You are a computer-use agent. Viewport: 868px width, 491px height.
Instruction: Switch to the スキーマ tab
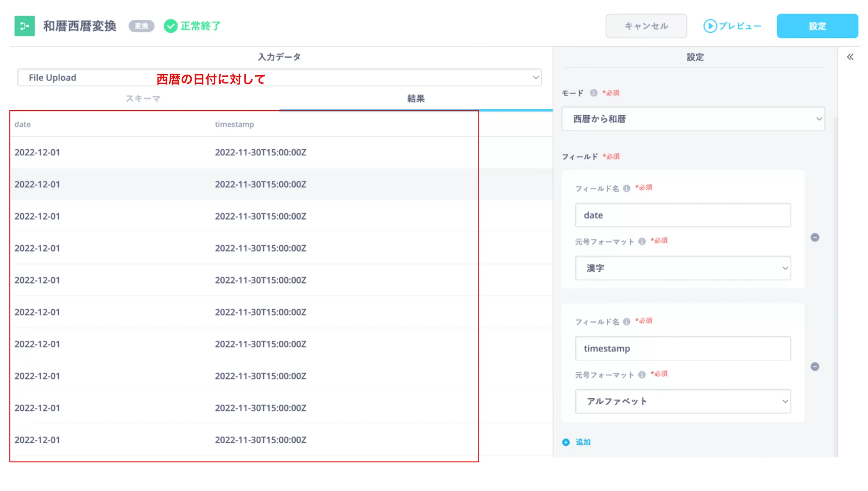point(143,99)
